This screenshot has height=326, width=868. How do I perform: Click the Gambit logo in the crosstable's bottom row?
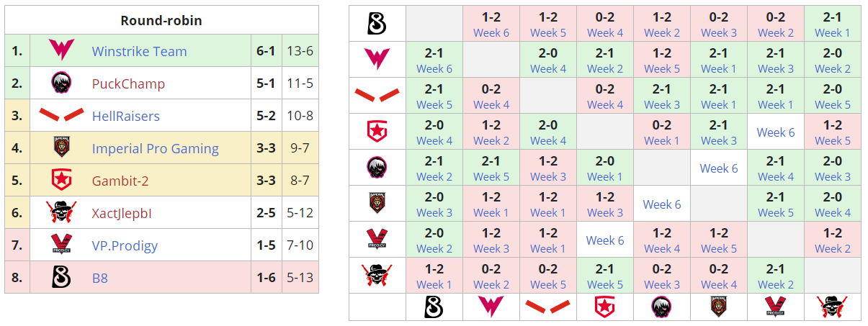[x=605, y=307]
